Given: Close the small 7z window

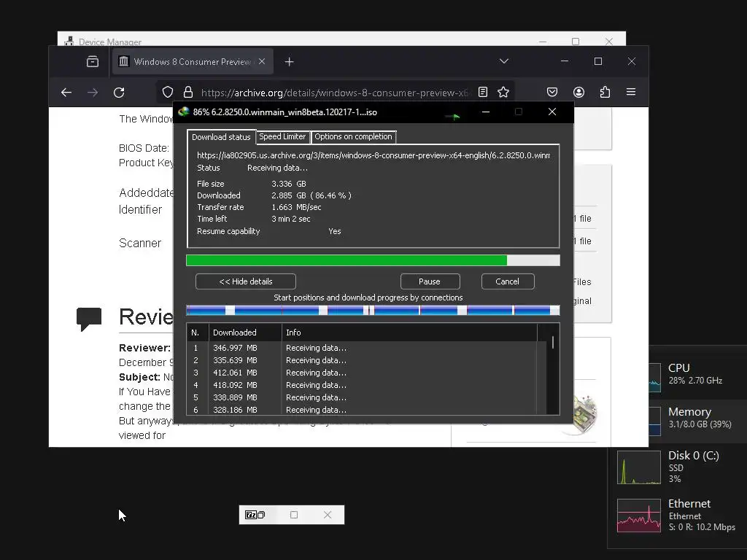Looking at the screenshot, I should pos(328,515).
